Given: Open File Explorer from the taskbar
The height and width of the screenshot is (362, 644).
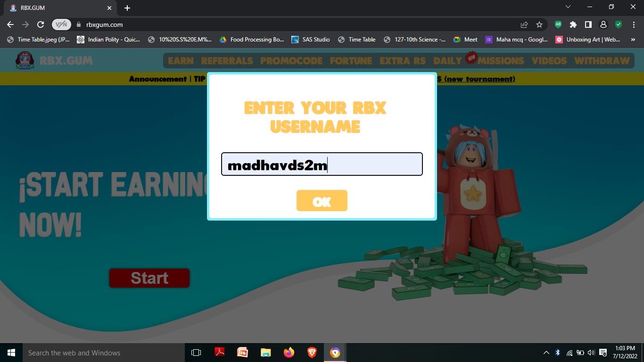Looking at the screenshot, I should pyautogui.click(x=266, y=353).
